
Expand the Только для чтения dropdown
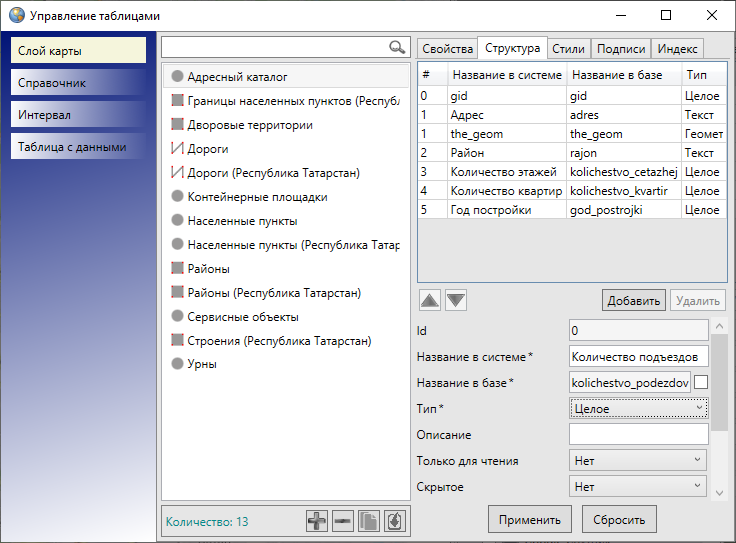(638, 461)
